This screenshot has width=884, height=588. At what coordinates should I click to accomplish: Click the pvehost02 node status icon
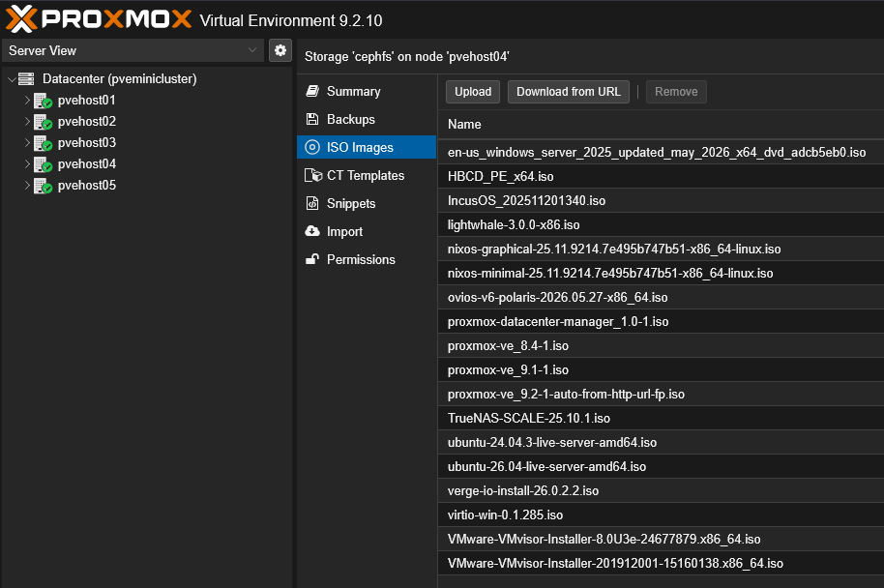pyautogui.click(x=43, y=122)
